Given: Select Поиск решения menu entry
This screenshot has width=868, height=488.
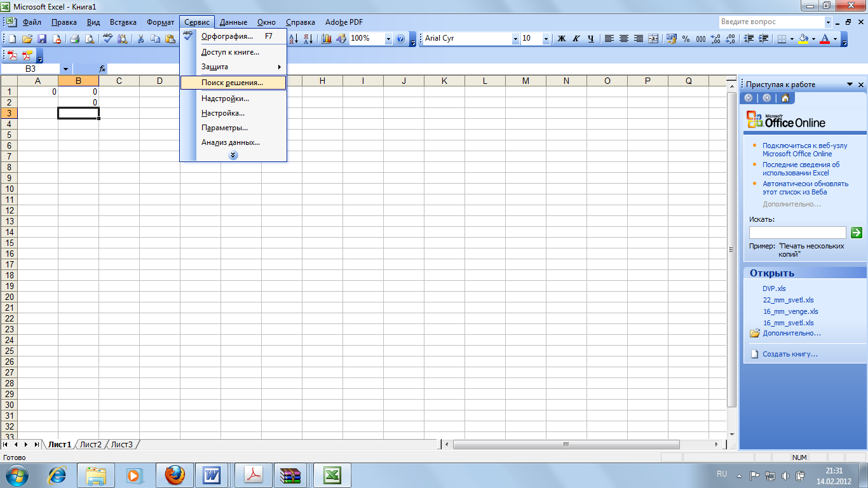Looking at the screenshot, I should [x=233, y=83].
